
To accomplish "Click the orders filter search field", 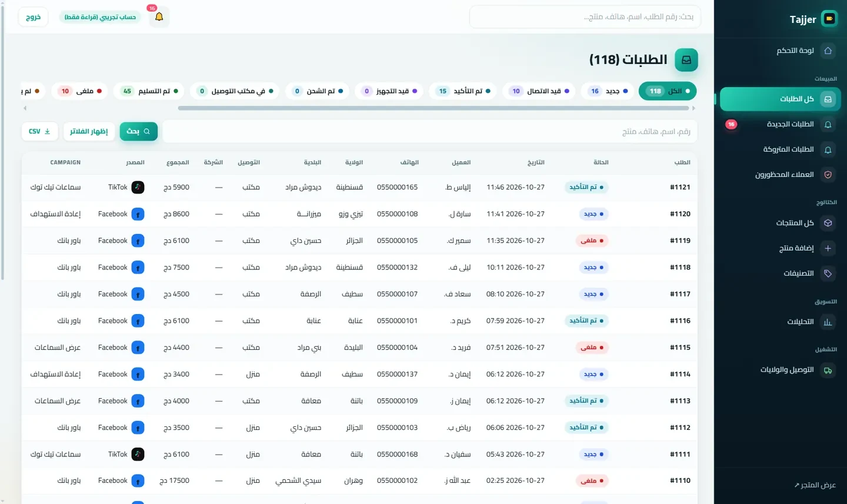I will 430,132.
